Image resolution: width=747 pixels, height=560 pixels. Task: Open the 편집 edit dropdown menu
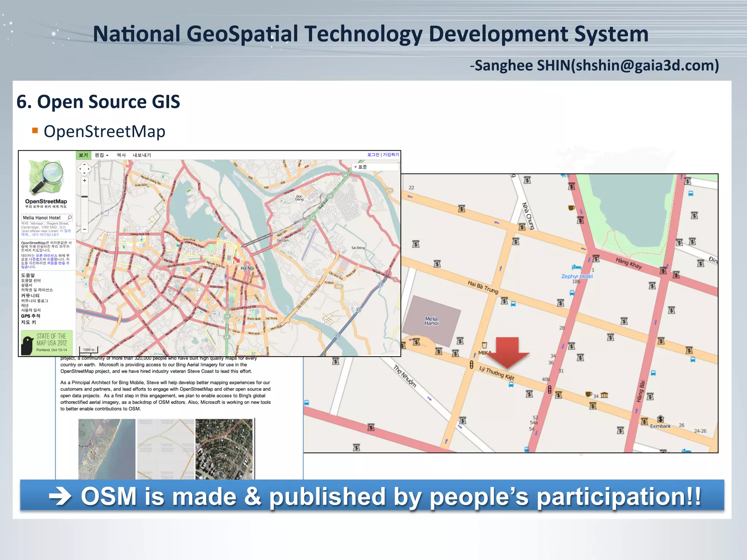(x=101, y=155)
